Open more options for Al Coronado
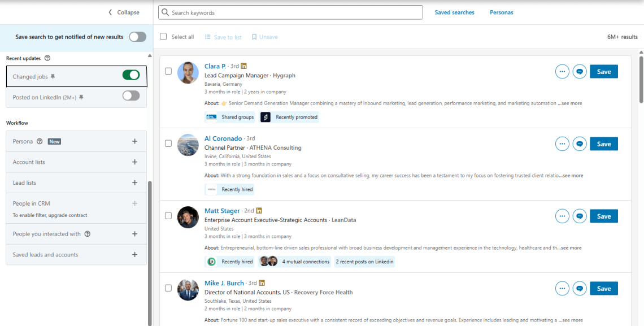 point(562,144)
